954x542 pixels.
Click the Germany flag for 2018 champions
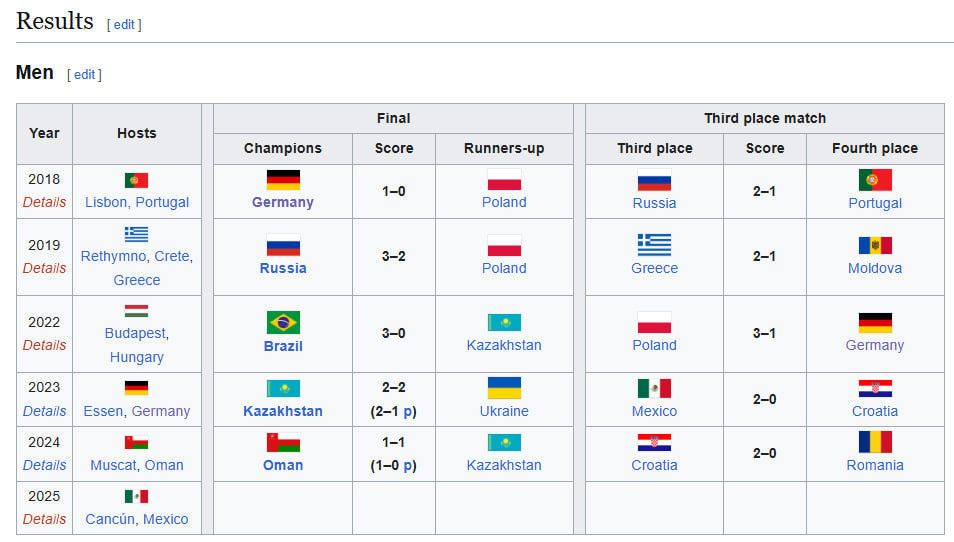(x=283, y=180)
